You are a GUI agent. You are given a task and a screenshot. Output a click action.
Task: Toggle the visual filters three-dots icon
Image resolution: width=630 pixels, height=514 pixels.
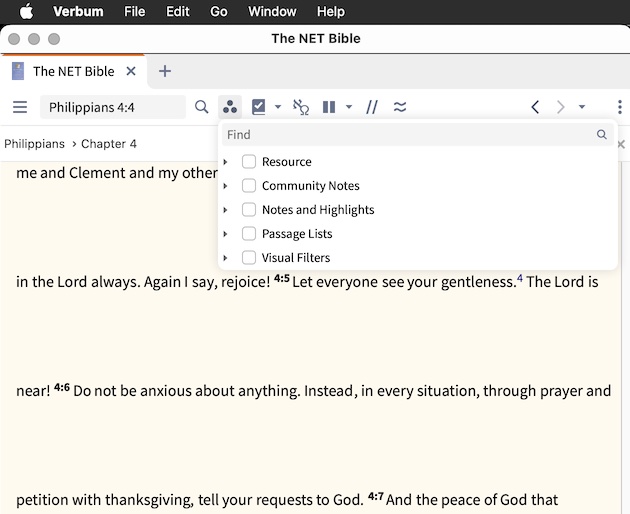230,107
